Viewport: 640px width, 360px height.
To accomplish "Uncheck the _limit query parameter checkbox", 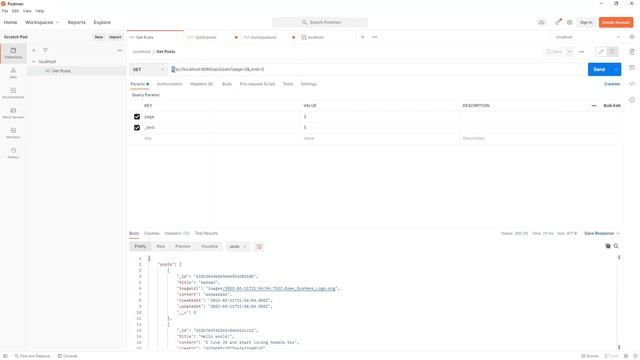I will (137, 128).
